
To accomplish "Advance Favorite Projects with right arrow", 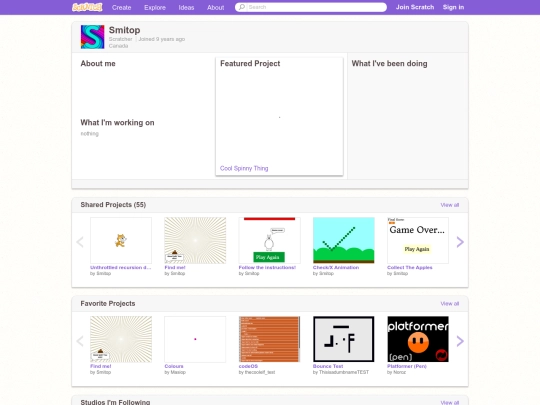I will coord(460,341).
